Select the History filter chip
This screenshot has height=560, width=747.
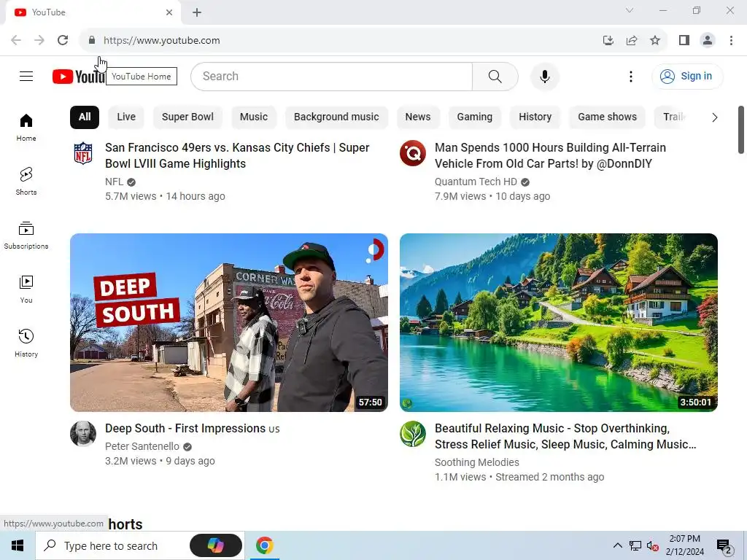535,117
